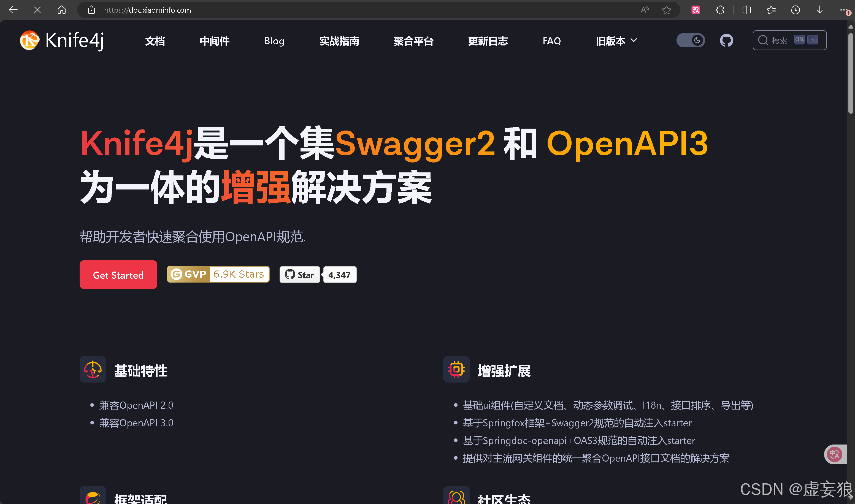The image size is (855, 504).
Task: Open the 4,347 stargazers link
Action: click(x=339, y=274)
